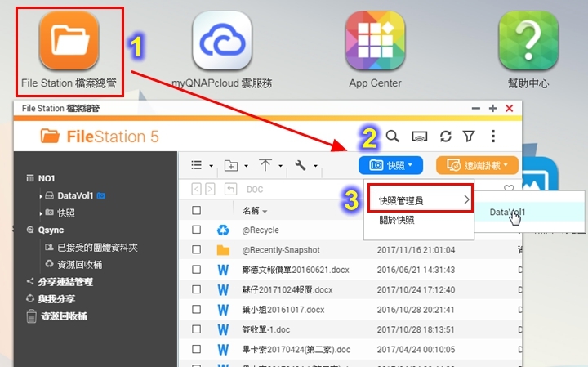Click the FileStation 5 folder logo
The height and width of the screenshot is (367, 588).
[50, 136]
